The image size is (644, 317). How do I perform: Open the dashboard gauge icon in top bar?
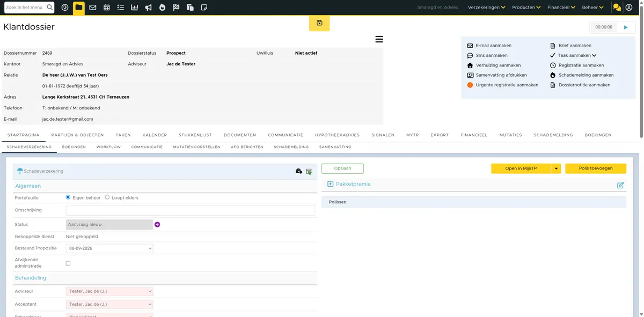tap(65, 8)
